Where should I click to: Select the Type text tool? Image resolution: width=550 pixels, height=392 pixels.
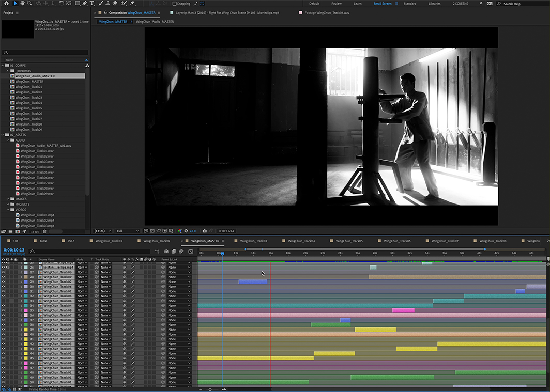[92, 3]
